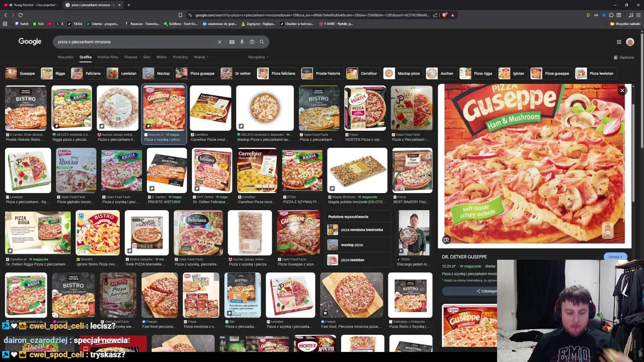Screen dimensions: 644x362
Task: Visit the page via the Strona button
Action: click(x=615, y=257)
